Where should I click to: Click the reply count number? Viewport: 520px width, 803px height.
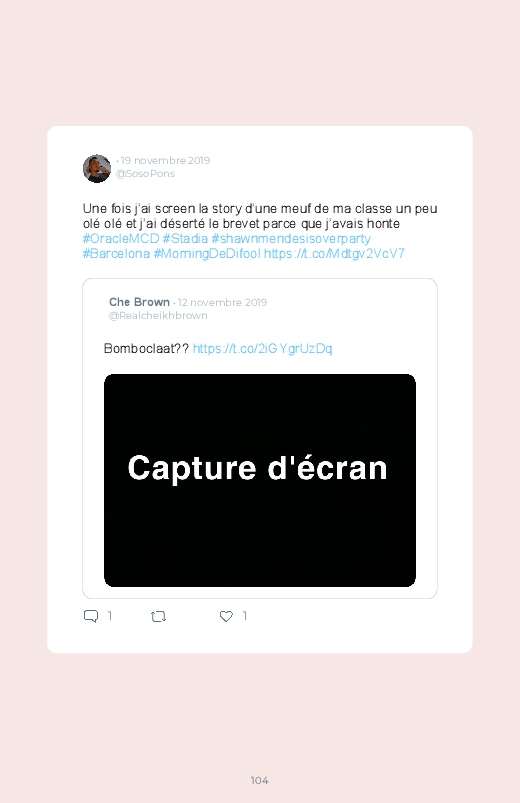(110, 616)
